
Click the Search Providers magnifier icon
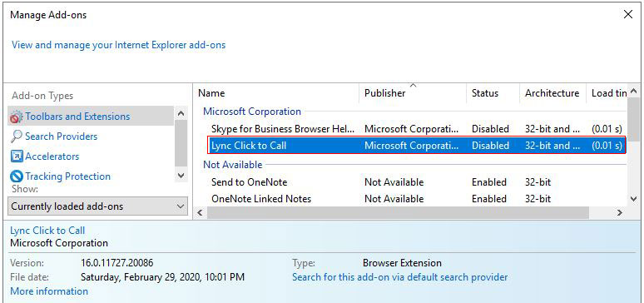(17, 137)
